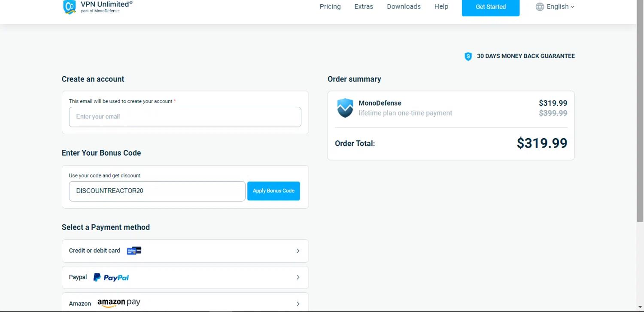Screen dimensions: 644x312
Task: Click the VPN Unlimited shield logo
Action: click(x=70, y=7)
